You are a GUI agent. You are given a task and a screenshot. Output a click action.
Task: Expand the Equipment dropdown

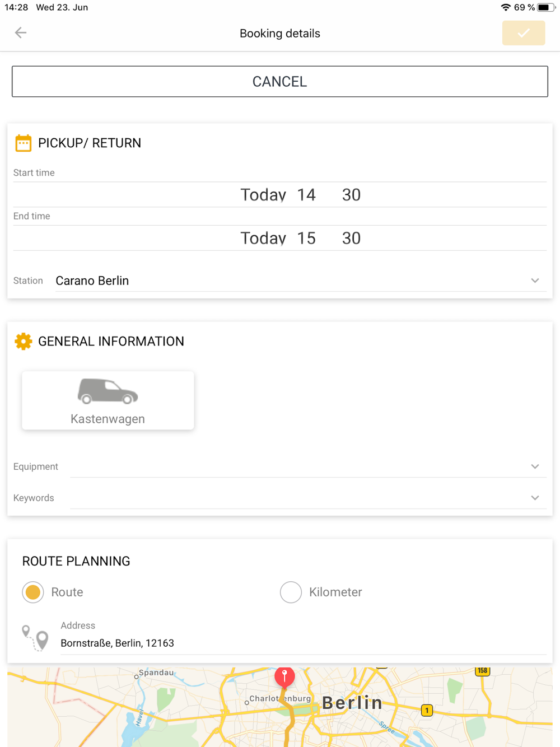pos(534,466)
